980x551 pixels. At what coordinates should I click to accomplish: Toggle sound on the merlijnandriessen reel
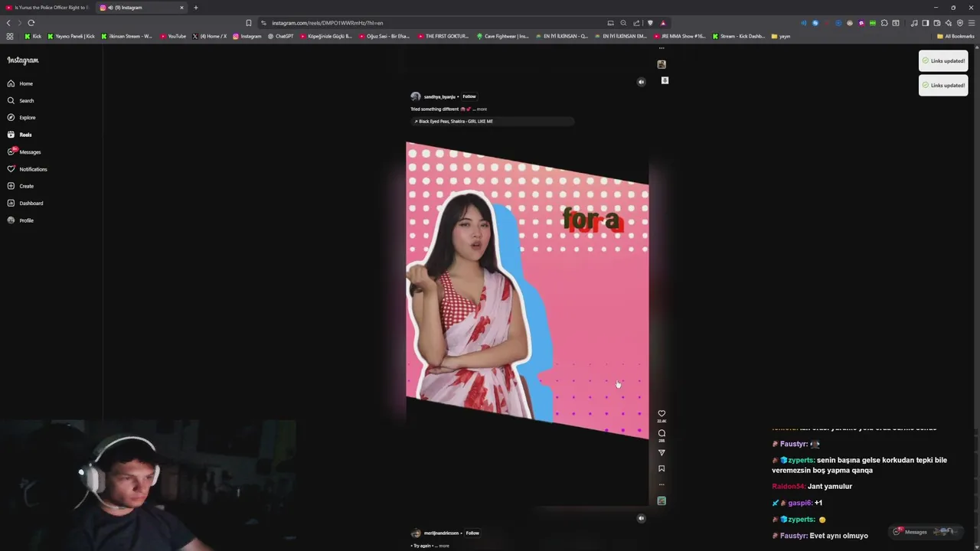point(642,518)
